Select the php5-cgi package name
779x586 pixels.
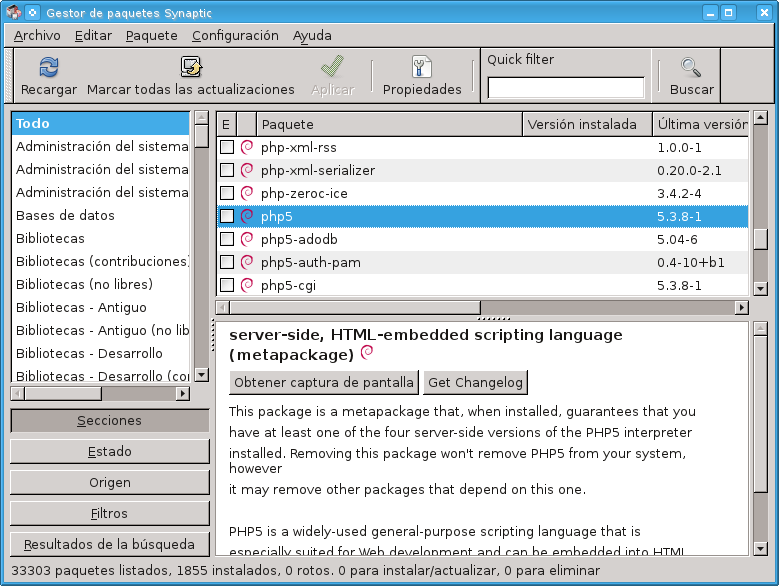point(288,286)
